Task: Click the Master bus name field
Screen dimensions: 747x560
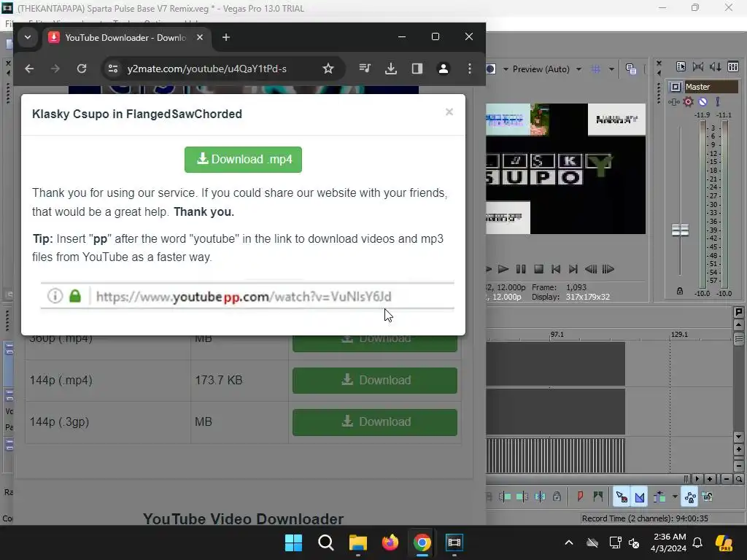Action: coord(711,87)
